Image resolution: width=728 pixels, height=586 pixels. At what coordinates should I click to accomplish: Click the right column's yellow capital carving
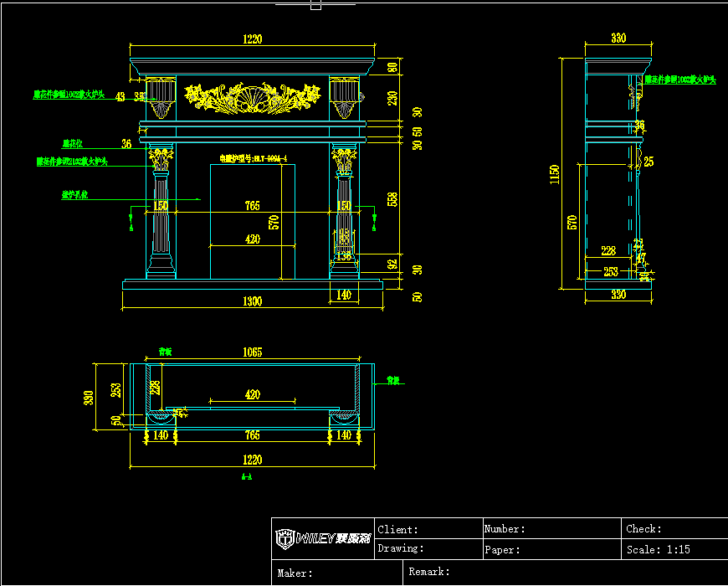(344, 157)
